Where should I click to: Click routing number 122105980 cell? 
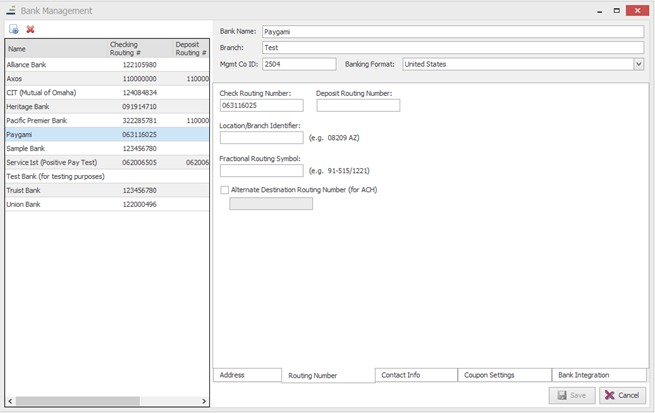point(140,65)
